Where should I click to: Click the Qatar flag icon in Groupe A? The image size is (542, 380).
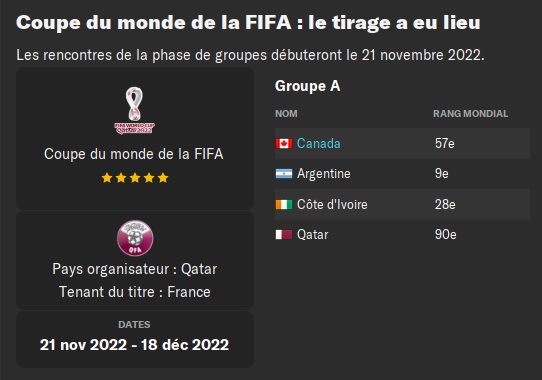(x=284, y=235)
